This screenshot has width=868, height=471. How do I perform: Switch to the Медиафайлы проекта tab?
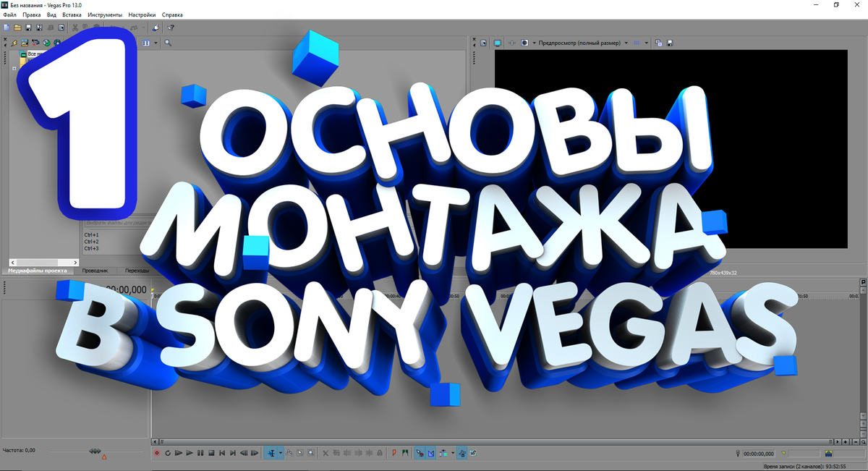[x=38, y=271]
